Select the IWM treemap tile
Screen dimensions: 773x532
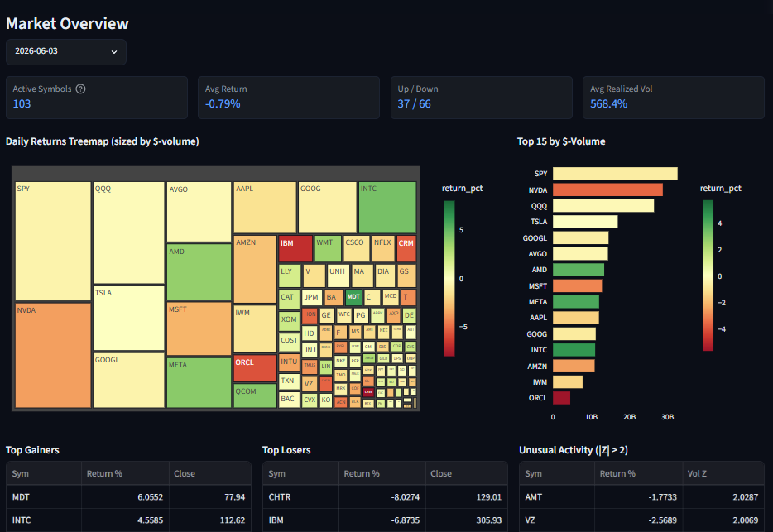(255, 328)
